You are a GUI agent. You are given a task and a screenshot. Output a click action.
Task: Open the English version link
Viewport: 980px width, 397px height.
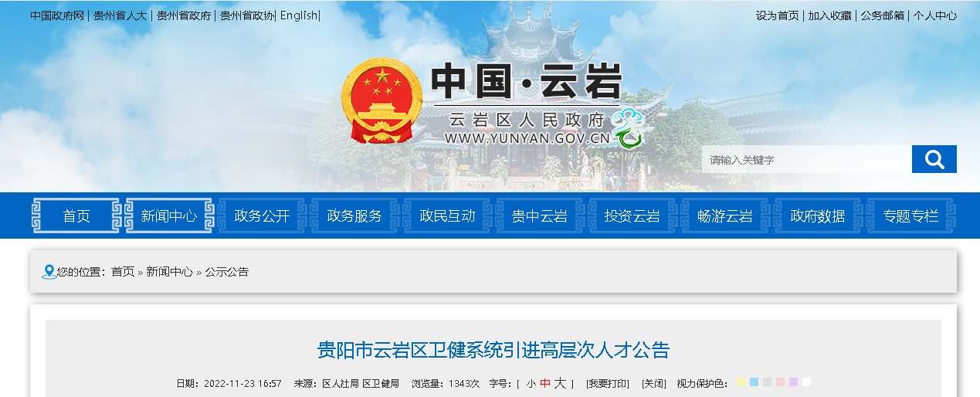pyautogui.click(x=299, y=15)
